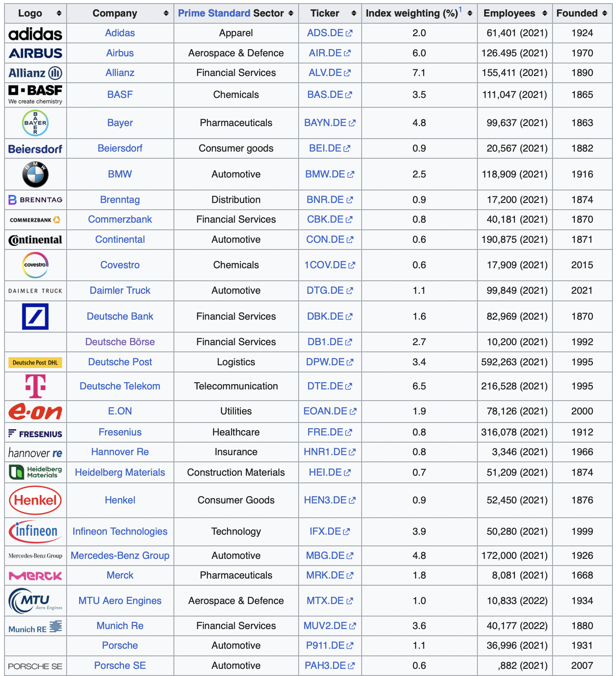Click the BMW roundel logo
616x676 pixels.
35,174
